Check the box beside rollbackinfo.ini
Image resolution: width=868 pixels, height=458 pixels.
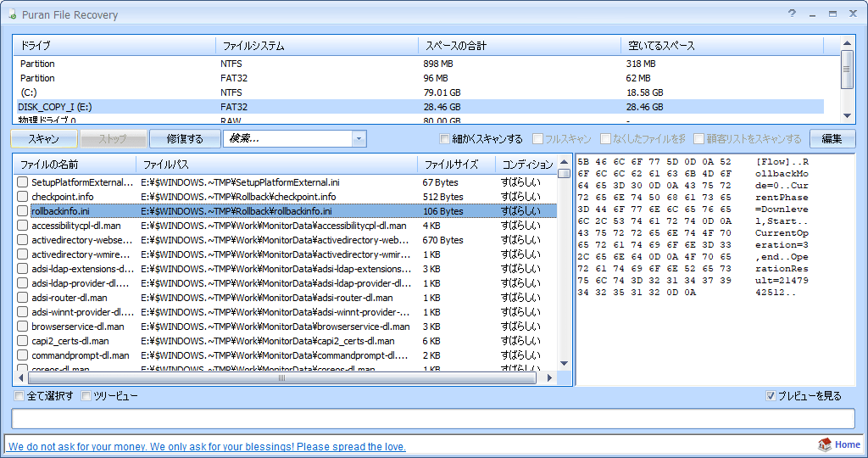pyautogui.click(x=23, y=211)
